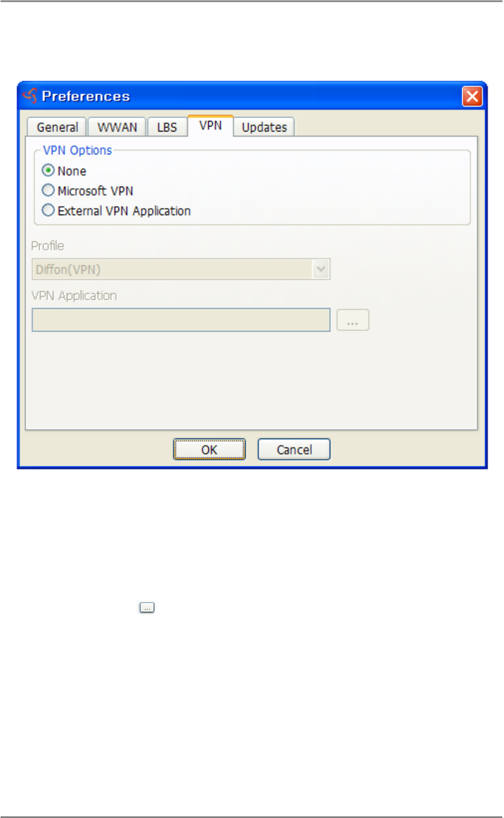
Task: Switch to the General tab
Action: [57, 127]
